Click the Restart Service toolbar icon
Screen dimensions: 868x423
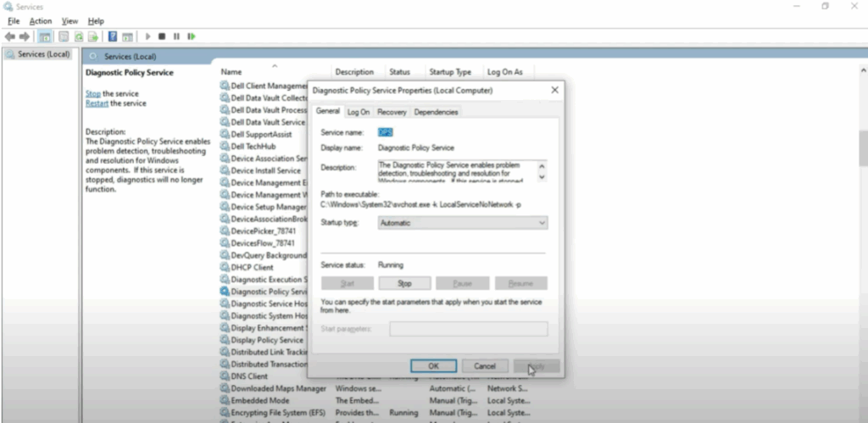[192, 36]
